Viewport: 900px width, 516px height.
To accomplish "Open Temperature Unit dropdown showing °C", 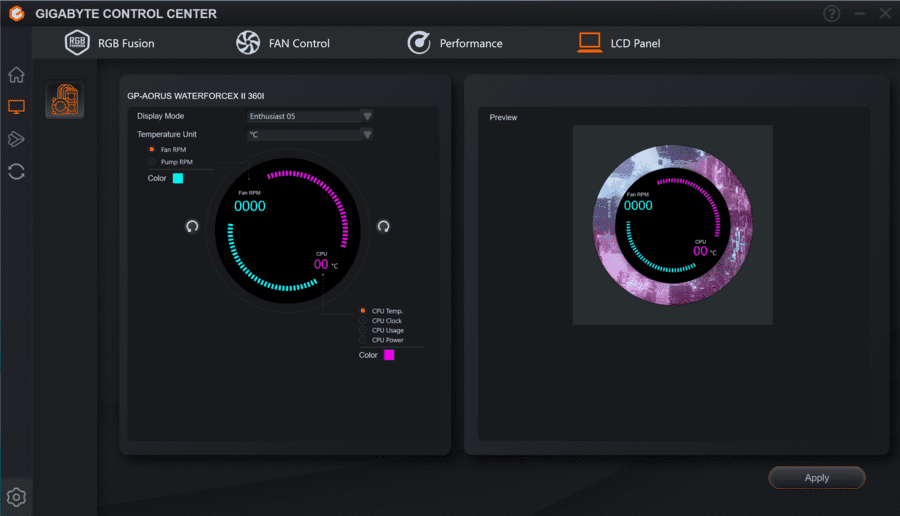I will pos(310,134).
